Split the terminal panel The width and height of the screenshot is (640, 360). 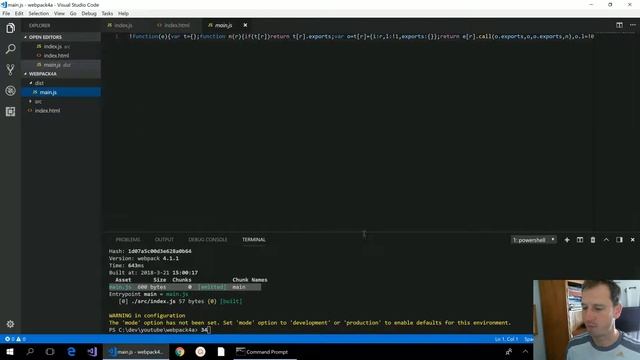click(580, 240)
